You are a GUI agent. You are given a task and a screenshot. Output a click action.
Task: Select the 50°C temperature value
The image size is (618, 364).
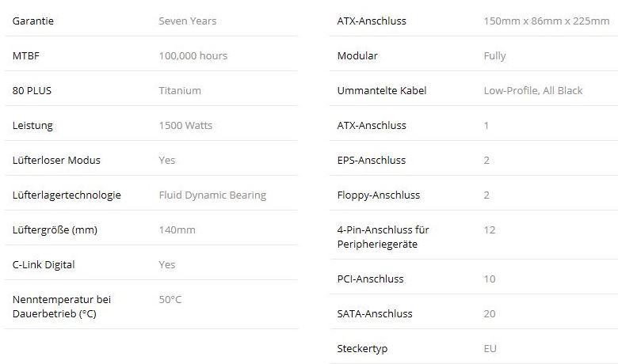[170, 300]
